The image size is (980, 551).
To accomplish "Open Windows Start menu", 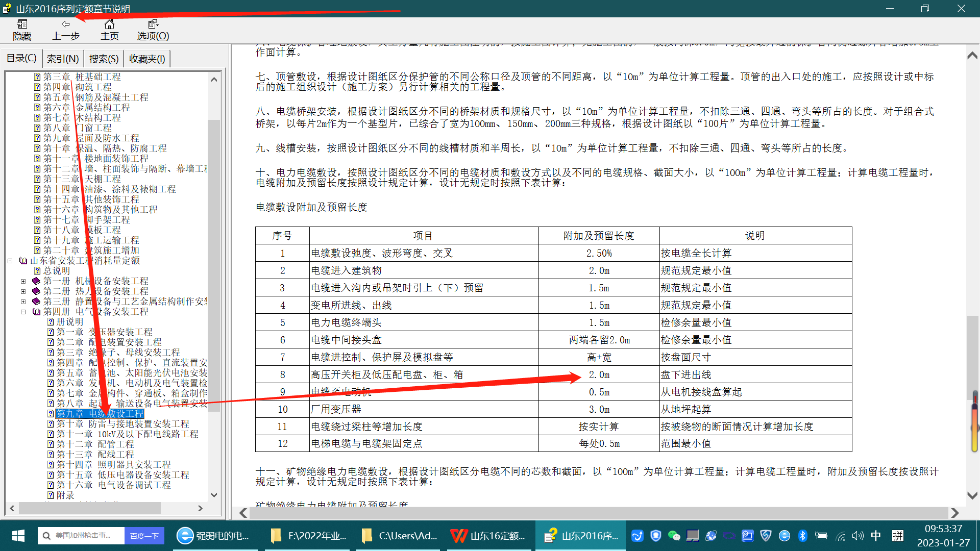I will 18,536.
